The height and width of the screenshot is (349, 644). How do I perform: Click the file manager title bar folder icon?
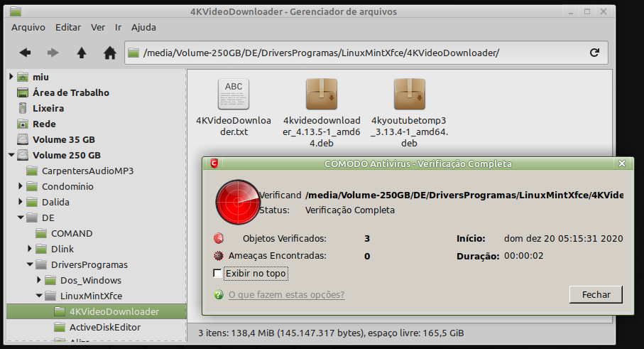coord(16,11)
